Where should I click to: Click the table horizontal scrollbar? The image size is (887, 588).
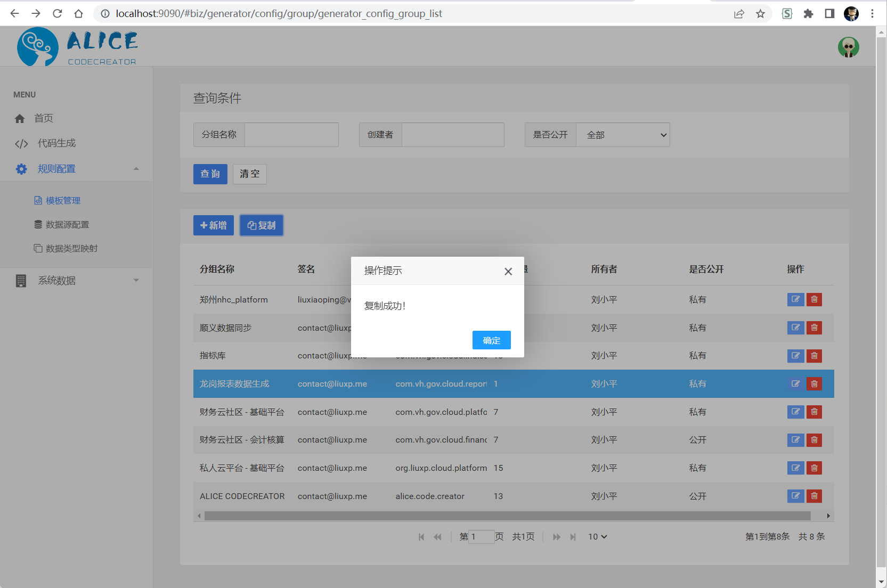point(508,516)
